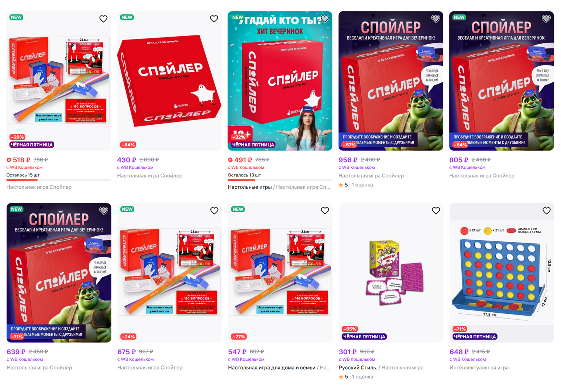Click the Русский Стиль product title
This screenshot has width=561, height=392.
click(358, 368)
